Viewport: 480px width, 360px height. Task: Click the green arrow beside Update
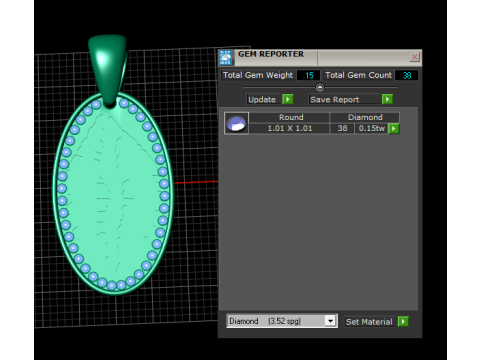coord(288,99)
